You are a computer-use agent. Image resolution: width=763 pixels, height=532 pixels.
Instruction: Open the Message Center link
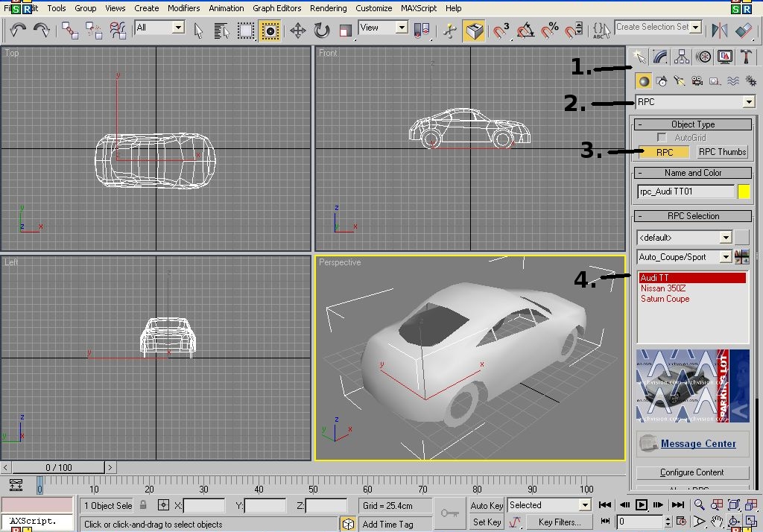[x=698, y=443]
